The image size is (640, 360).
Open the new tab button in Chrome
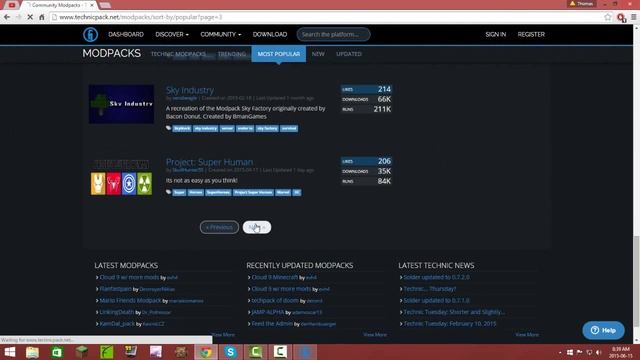tap(105, 5)
